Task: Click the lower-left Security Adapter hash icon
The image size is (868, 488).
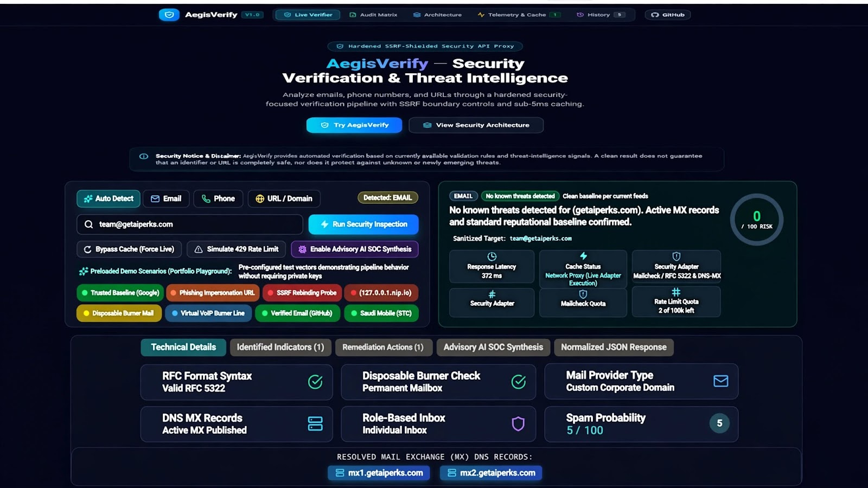Action: pyautogui.click(x=492, y=294)
